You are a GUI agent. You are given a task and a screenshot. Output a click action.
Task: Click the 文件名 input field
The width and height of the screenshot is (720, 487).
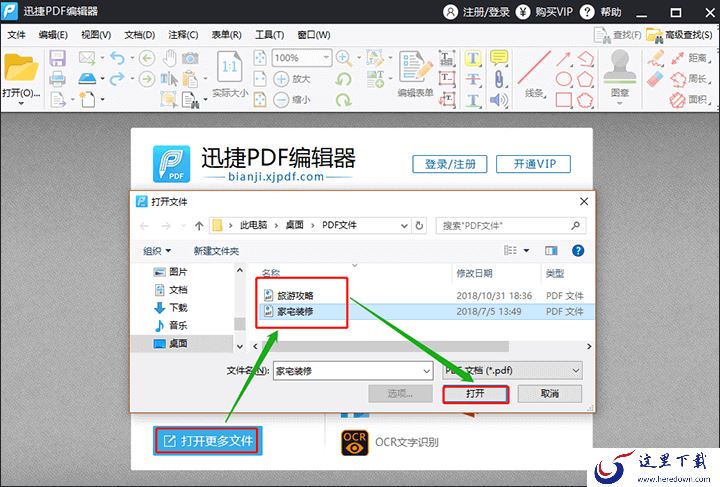(353, 371)
